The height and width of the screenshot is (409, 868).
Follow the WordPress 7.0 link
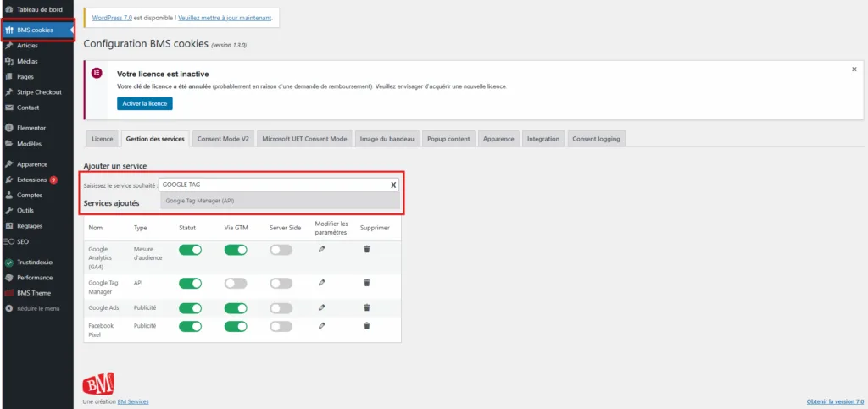[112, 18]
